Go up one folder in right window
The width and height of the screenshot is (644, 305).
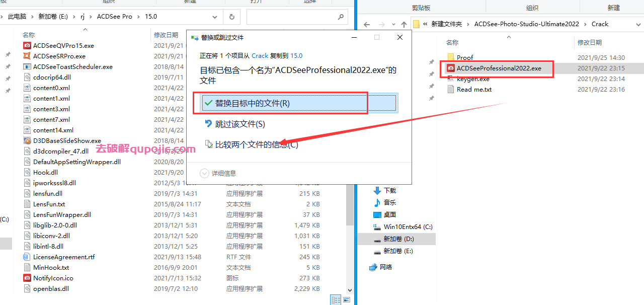tap(404, 24)
